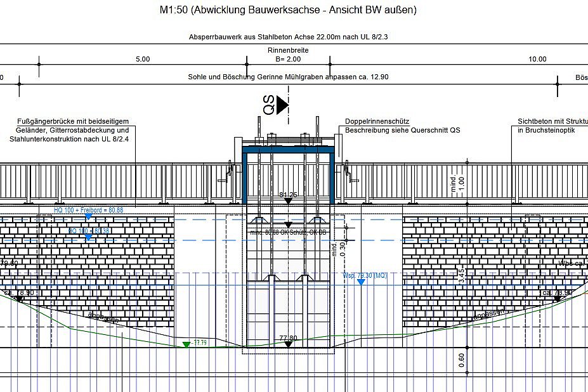Select the 5.00 dimension value
Screen dimensions: 588x392
[143, 59]
